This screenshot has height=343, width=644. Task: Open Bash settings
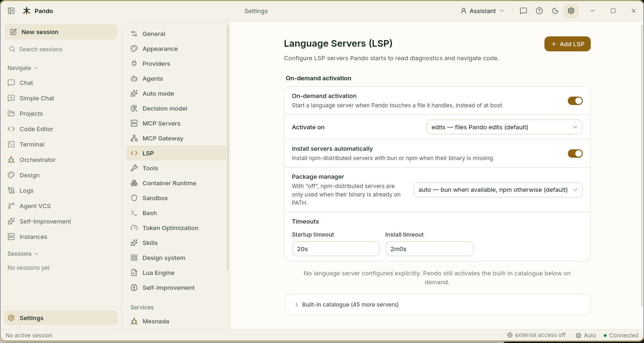pyautogui.click(x=176, y=213)
